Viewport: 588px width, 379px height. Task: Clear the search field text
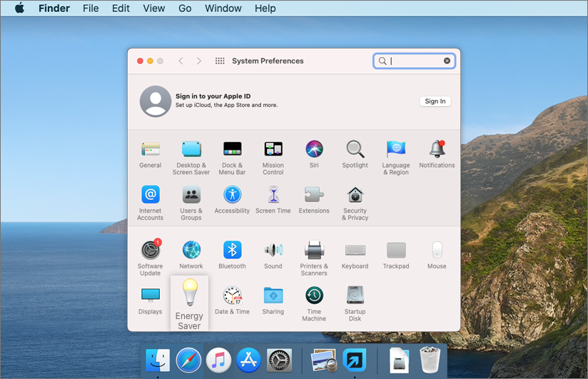(447, 61)
